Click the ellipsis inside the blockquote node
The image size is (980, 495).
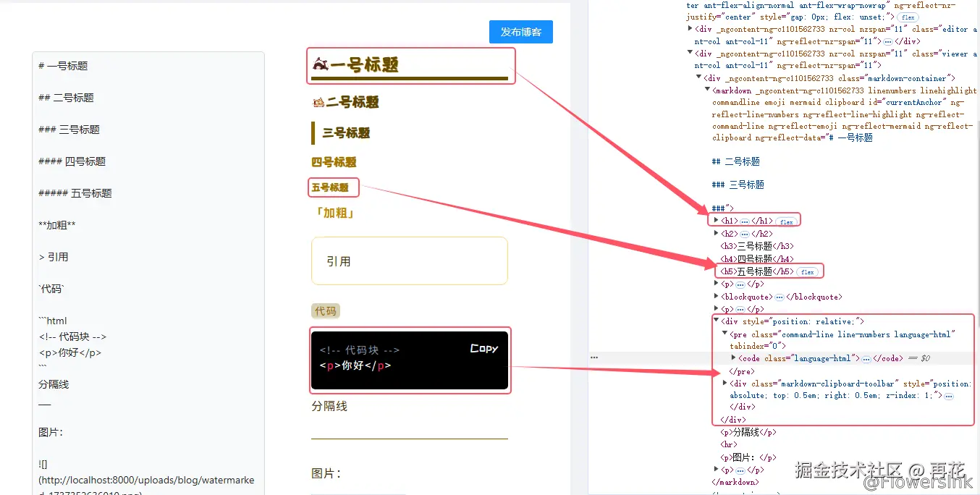coord(779,297)
